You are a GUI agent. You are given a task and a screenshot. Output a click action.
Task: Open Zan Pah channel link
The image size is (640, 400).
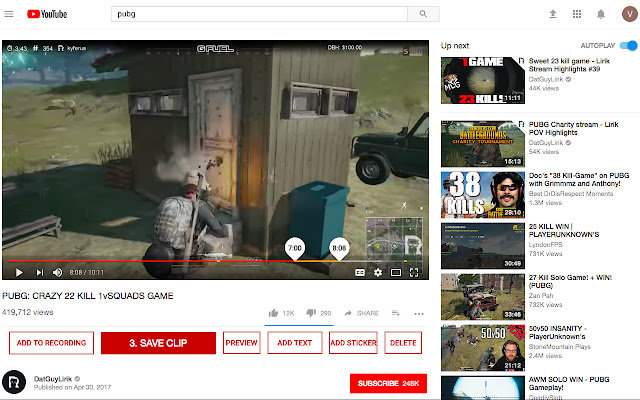pos(541,296)
